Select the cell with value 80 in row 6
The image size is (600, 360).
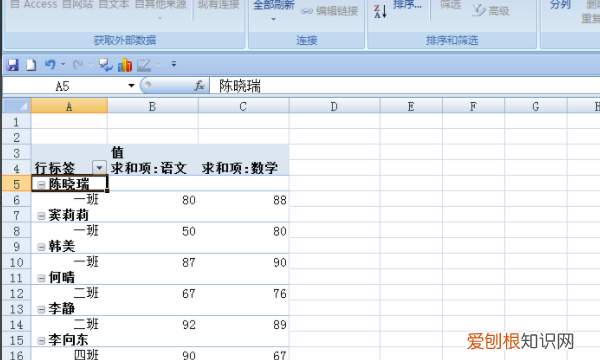pos(153,200)
